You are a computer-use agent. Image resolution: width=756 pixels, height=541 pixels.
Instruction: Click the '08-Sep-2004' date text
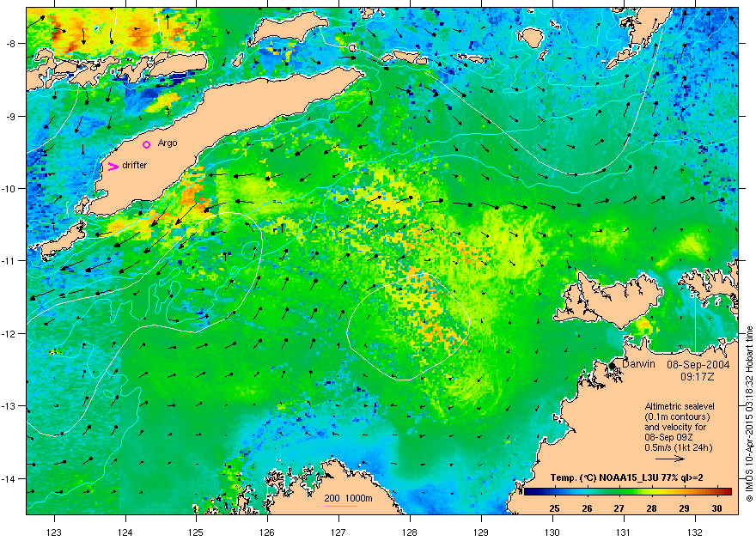[698, 364]
